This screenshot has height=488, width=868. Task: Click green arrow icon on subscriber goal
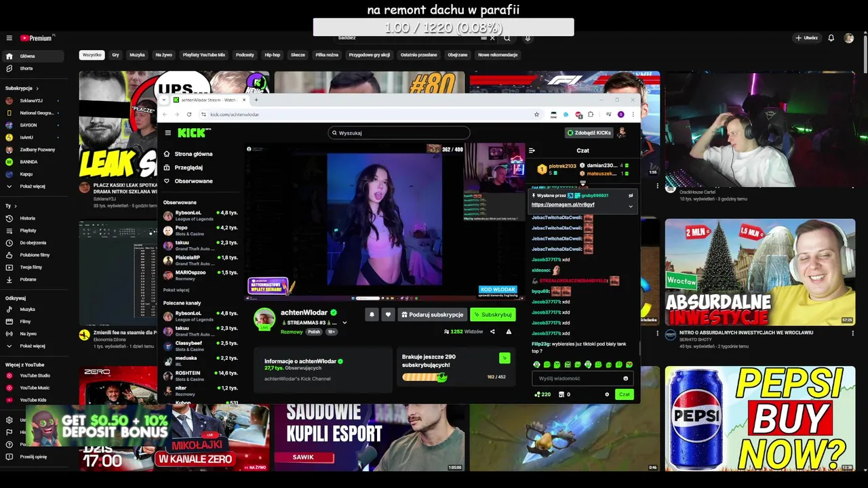[x=504, y=358]
